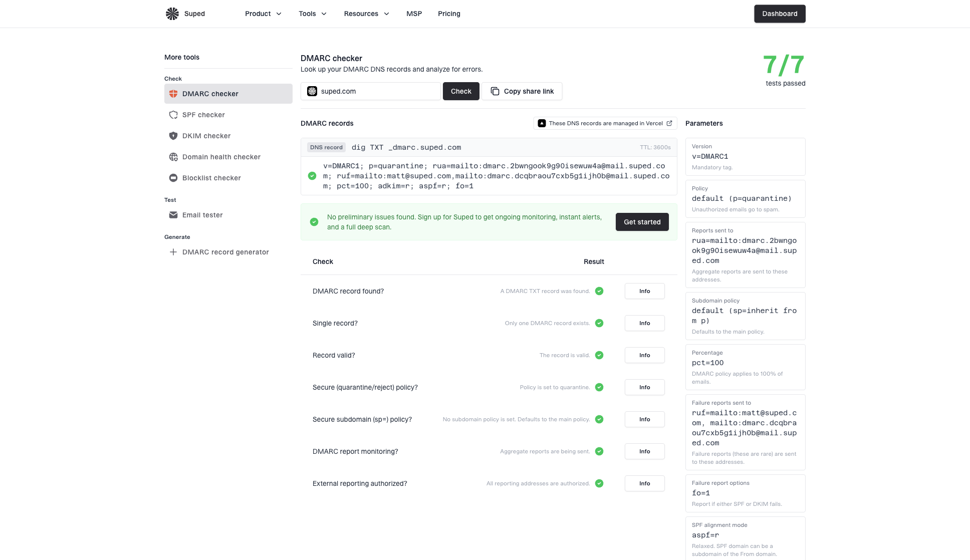Image resolution: width=970 pixels, height=560 pixels.
Task: Click the domain input field containing suped.com
Action: 371,91
